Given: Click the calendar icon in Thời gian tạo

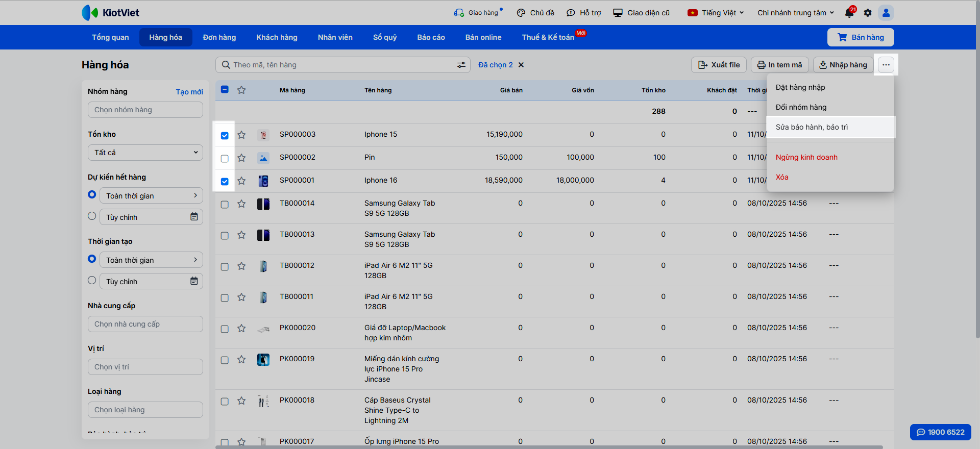Looking at the screenshot, I should (194, 281).
